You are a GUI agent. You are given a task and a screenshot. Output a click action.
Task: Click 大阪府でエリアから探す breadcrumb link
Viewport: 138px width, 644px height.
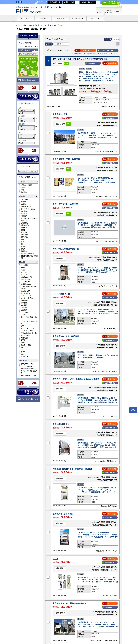point(43,25)
